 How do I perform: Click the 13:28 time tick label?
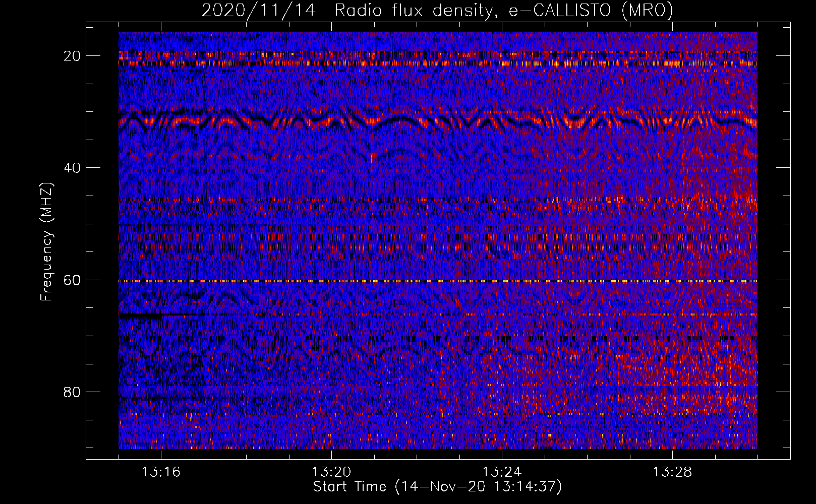672,472
